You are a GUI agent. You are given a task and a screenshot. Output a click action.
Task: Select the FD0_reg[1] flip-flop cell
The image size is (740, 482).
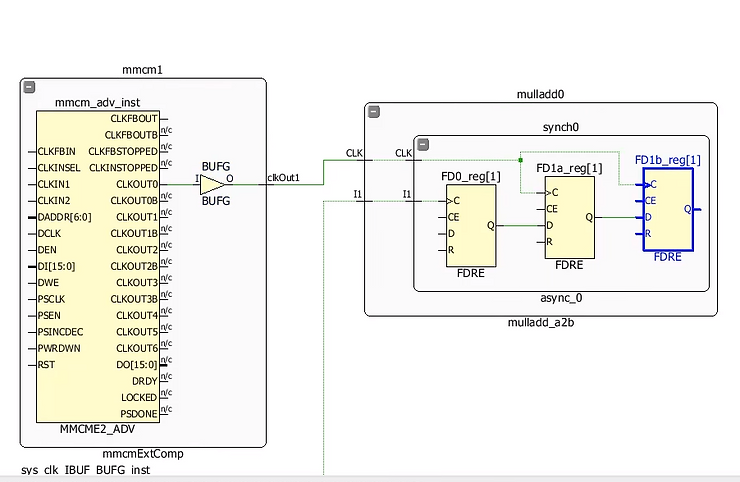(x=470, y=228)
